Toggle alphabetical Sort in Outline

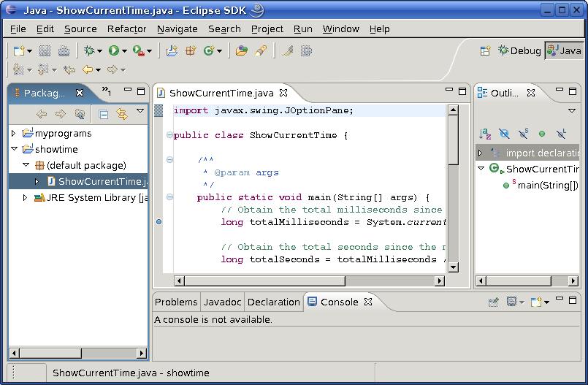click(485, 134)
